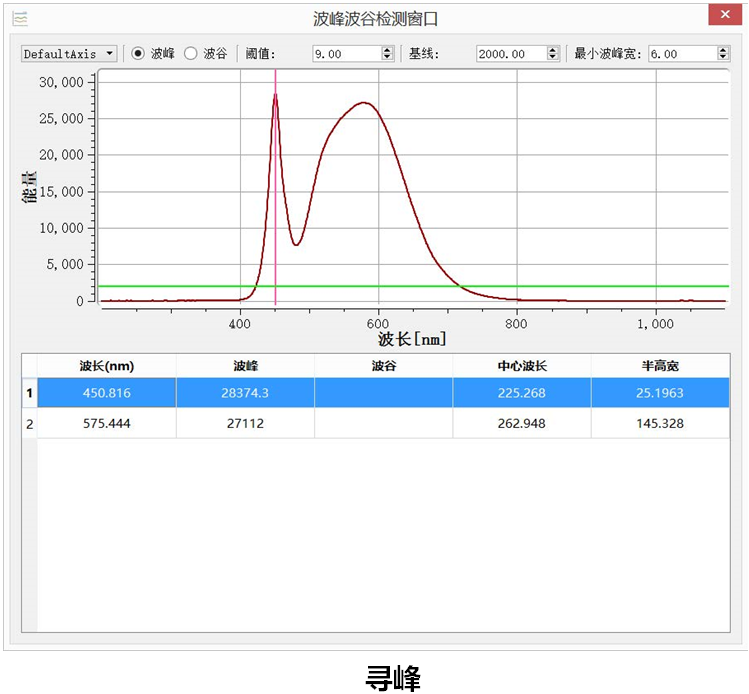Increase 基线 value with up arrow
This screenshot has width=749, height=694.
(x=551, y=50)
